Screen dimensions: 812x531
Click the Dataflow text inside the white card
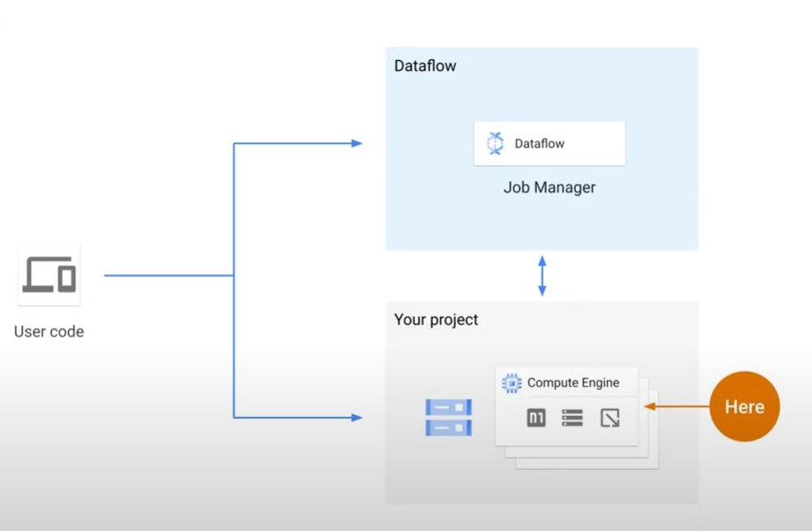pos(540,143)
